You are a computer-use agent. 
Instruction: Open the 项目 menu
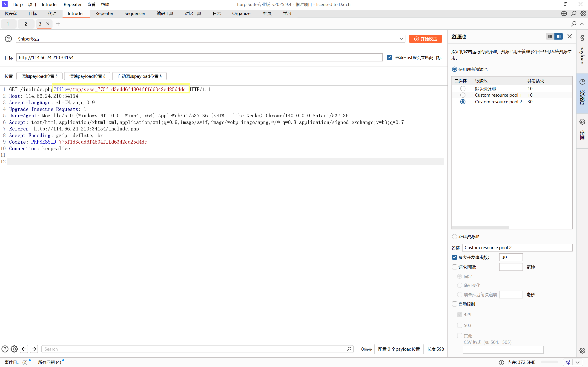(32, 4)
